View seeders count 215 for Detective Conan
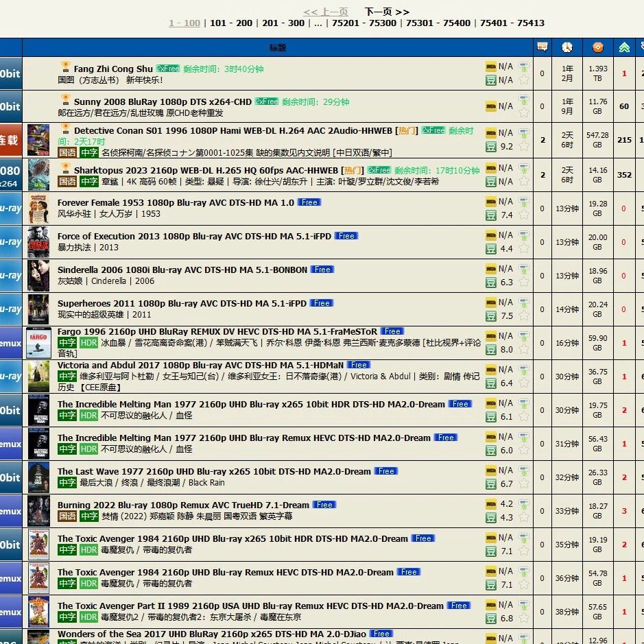The width and height of the screenshot is (644, 644). 624,140
